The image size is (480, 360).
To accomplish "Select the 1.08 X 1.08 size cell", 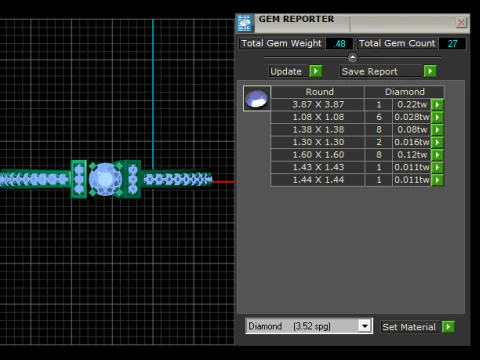I will tap(318, 117).
